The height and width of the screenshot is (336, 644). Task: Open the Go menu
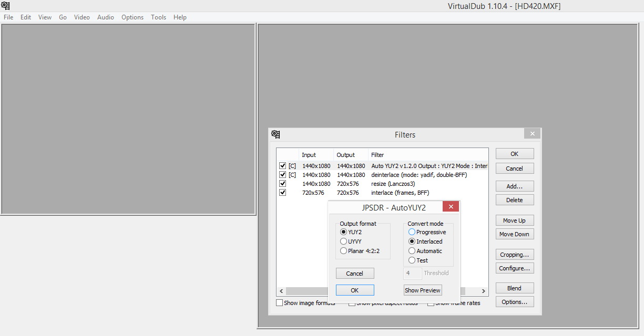(x=63, y=17)
